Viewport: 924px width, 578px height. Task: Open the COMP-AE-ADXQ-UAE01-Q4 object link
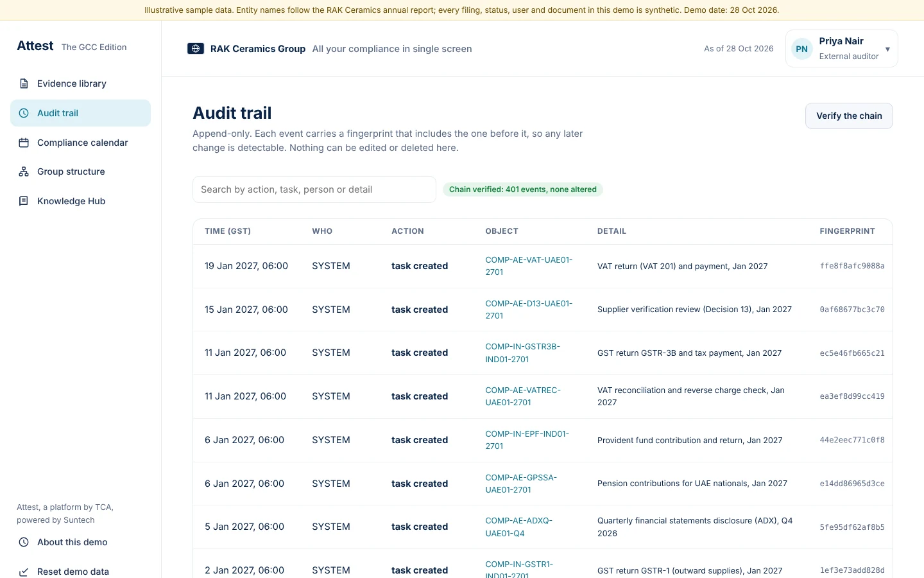518,527
